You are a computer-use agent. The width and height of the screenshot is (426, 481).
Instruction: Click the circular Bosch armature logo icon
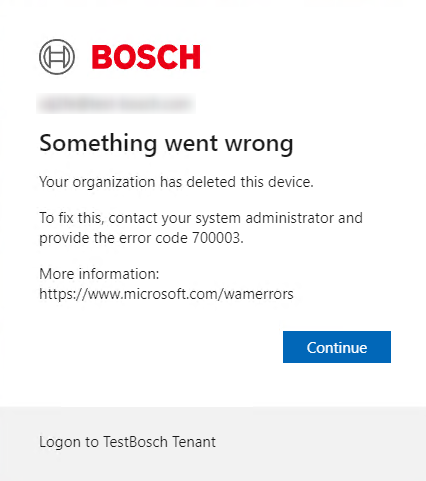click(x=57, y=57)
